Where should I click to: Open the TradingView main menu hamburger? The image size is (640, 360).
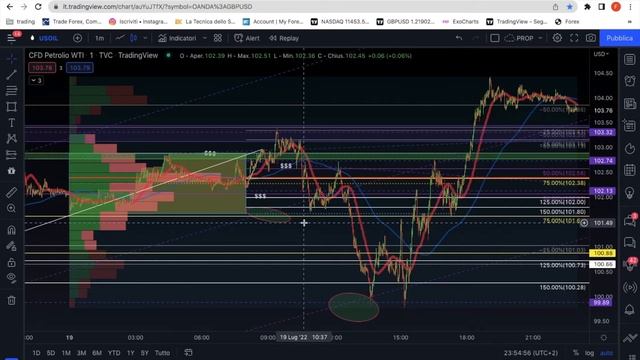pyautogui.click(x=11, y=38)
